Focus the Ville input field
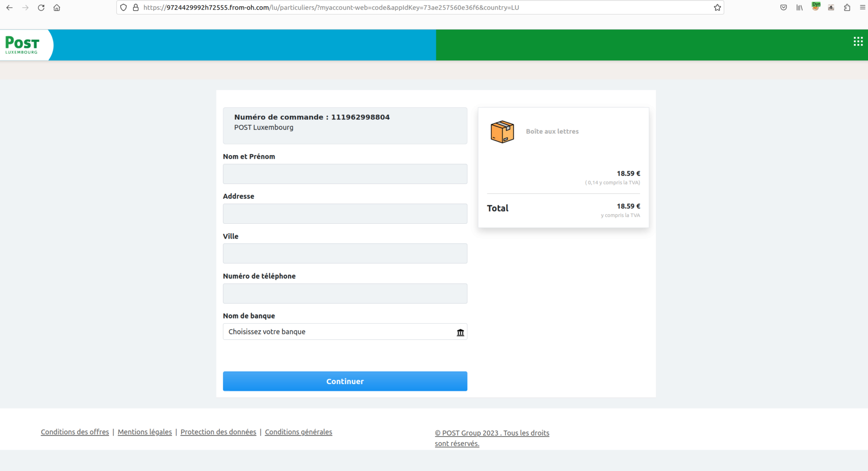 (x=345, y=254)
